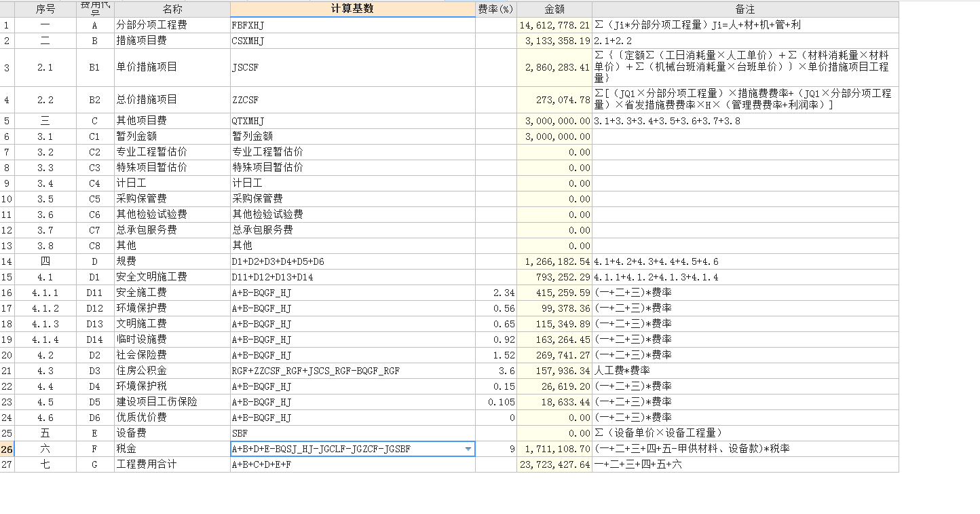This screenshot has height=514, width=980.
Task: Click the amount 1,266,182.54
Action: pos(554,261)
